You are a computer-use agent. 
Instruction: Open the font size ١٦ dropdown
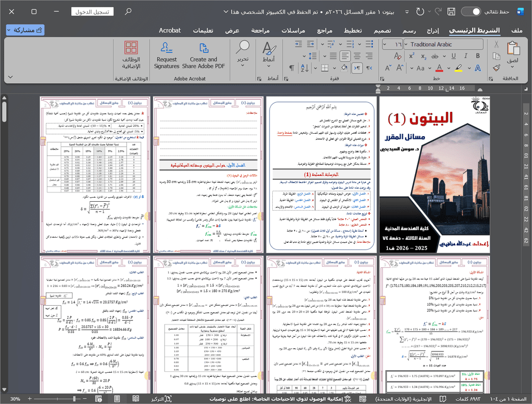[384, 44]
